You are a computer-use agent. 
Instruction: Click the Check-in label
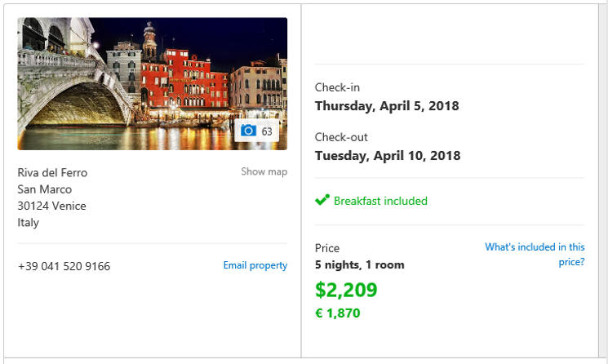point(337,87)
